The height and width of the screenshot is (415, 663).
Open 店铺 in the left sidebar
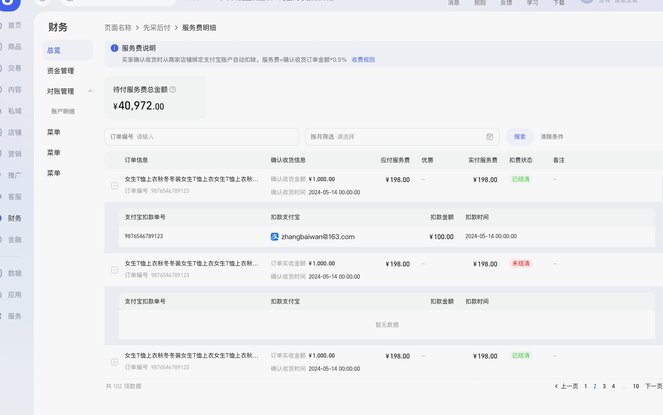14,132
